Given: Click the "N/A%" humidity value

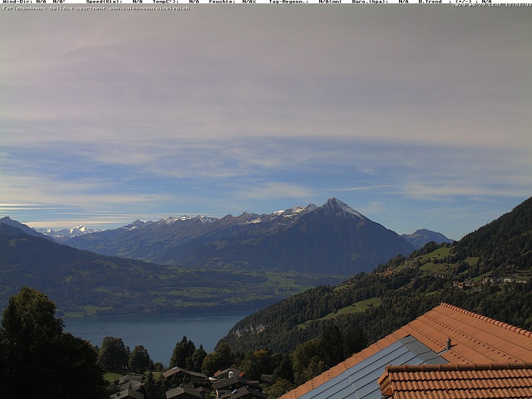Looking at the screenshot, I should click(249, 2).
